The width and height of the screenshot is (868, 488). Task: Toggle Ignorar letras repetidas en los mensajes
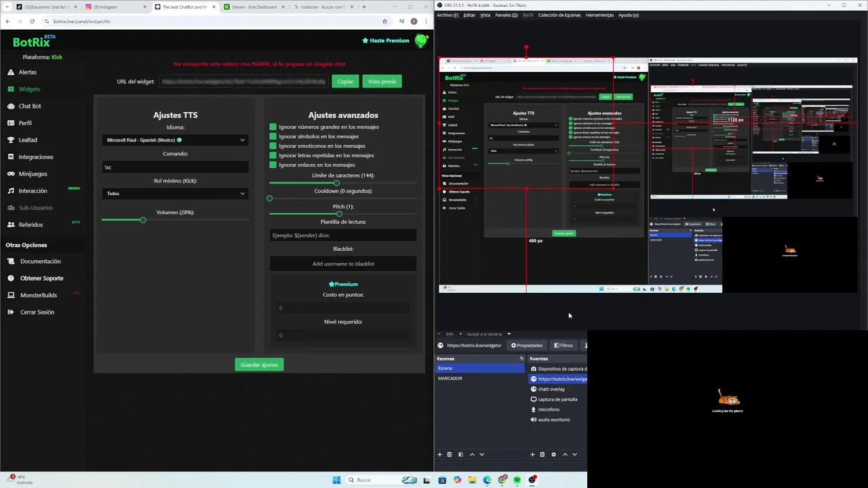pyautogui.click(x=273, y=155)
